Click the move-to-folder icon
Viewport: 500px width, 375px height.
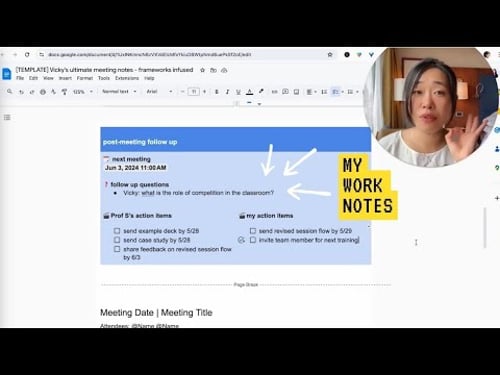point(213,70)
